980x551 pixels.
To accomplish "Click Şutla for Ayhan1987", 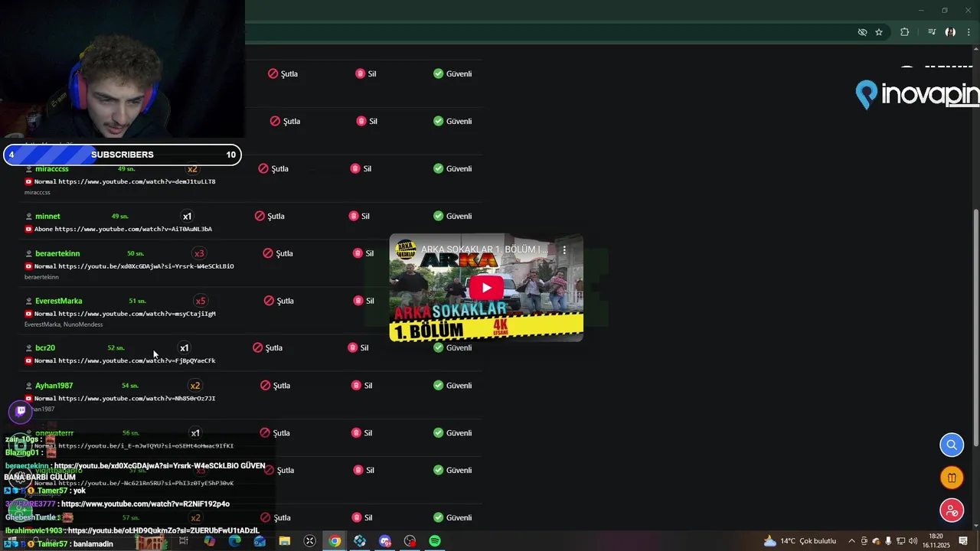I will [x=276, y=386].
